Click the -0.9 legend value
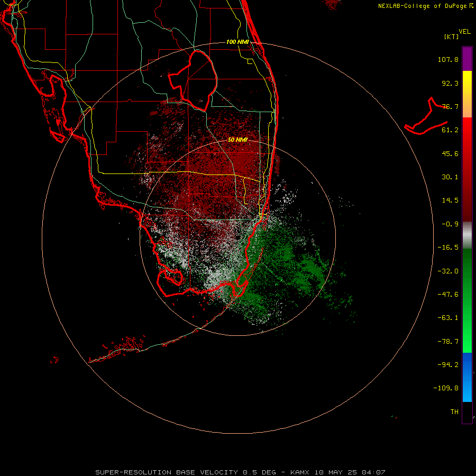The image size is (476, 476). 450,224
